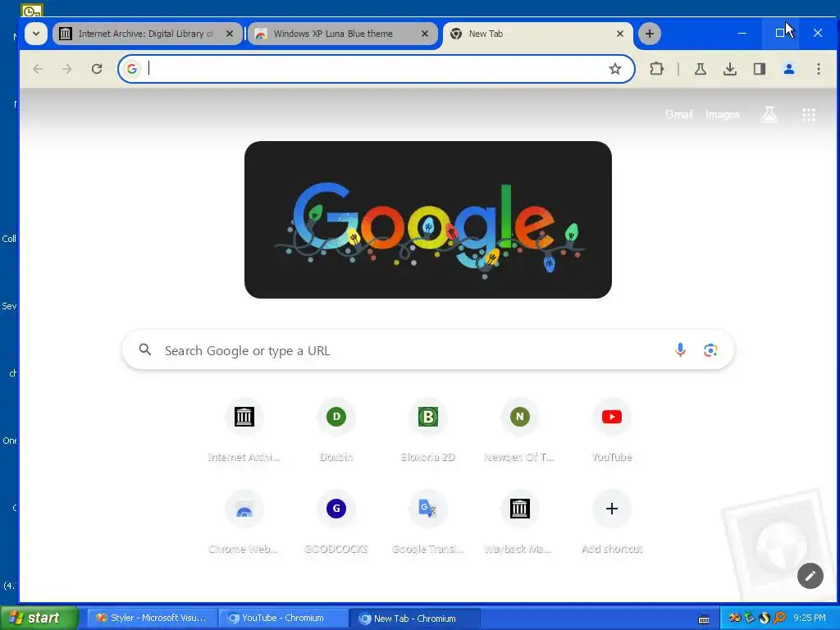Open the Doxbin shortcut
The width and height of the screenshot is (840, 630).
(336, 431)
